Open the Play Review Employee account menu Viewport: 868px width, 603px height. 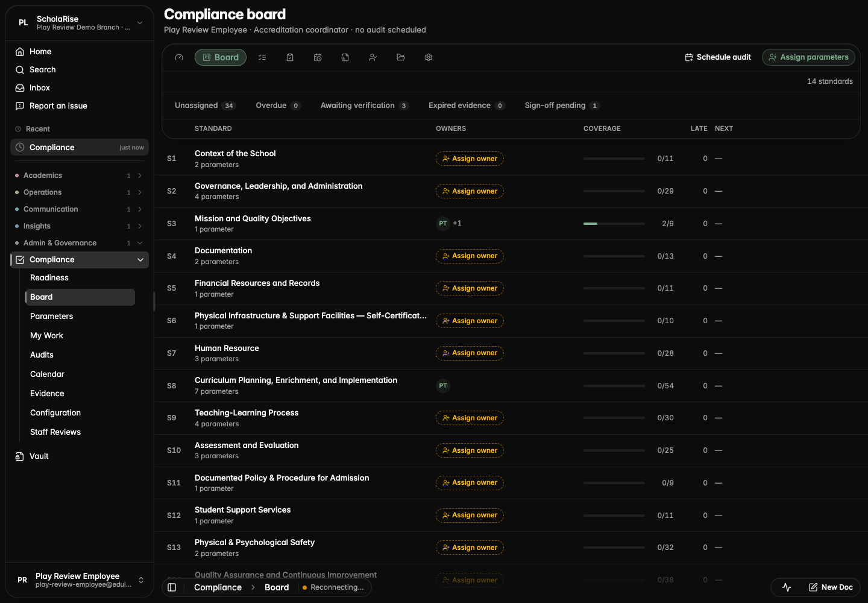80,580
